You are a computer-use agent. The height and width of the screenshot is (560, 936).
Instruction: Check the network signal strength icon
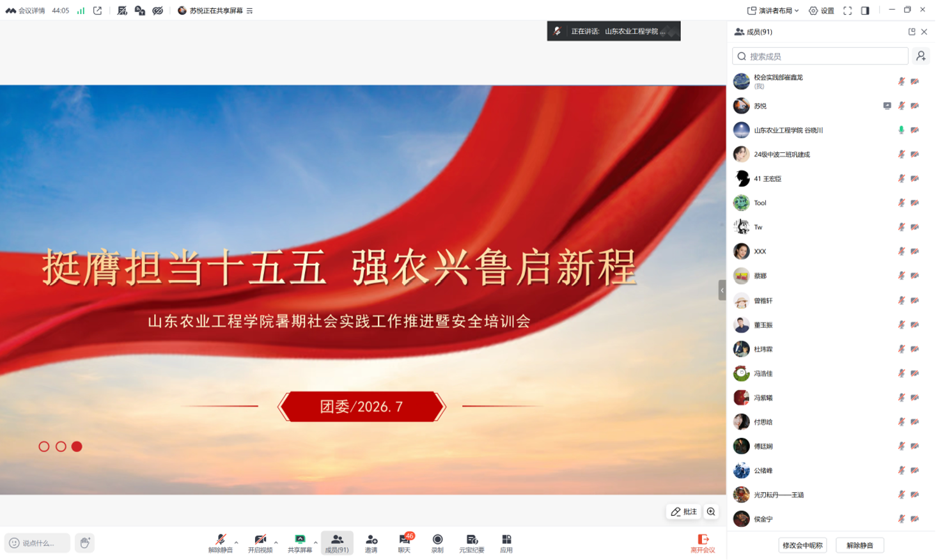tap(81, 11)
